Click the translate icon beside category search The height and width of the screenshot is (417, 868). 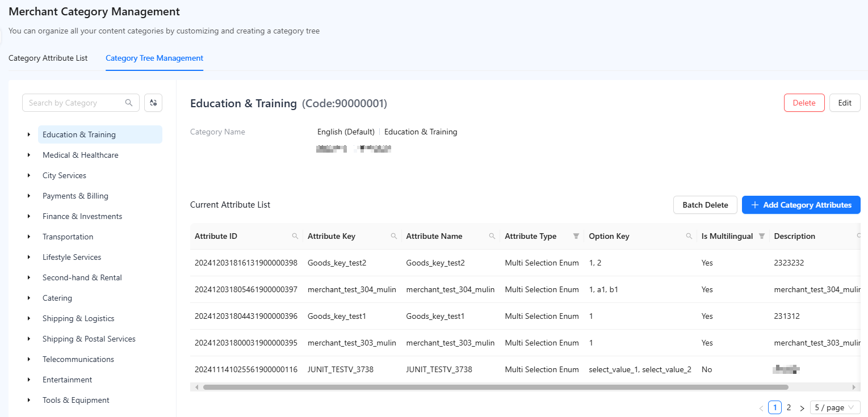pyautogui.click(x=153, y=103)
